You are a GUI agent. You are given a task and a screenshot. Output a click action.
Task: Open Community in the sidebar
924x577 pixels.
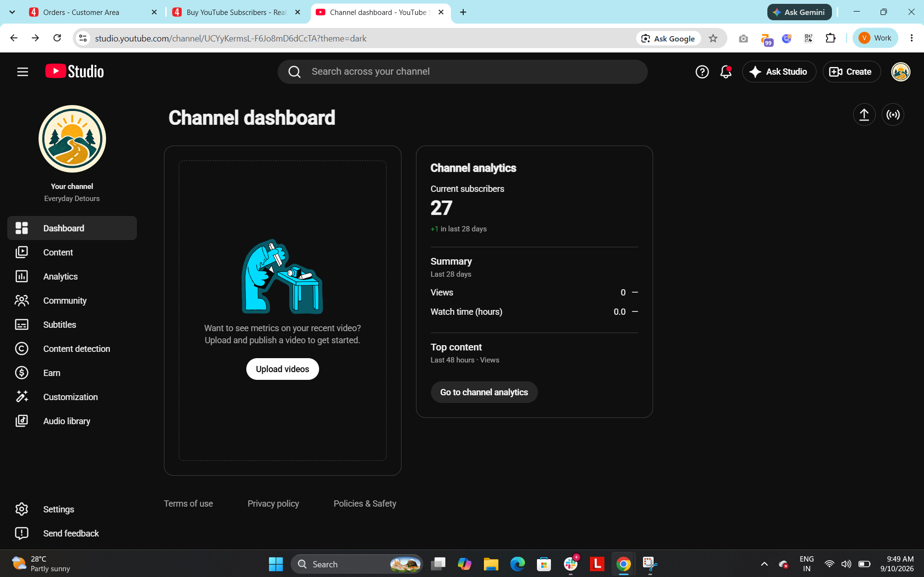(72, 300)
